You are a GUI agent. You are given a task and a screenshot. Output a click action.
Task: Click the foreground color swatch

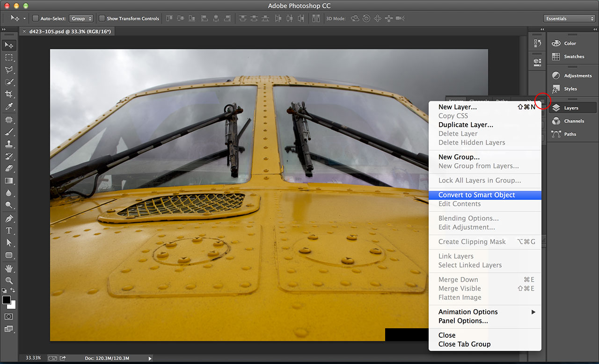pyautogui.click(x=7, y=300)
